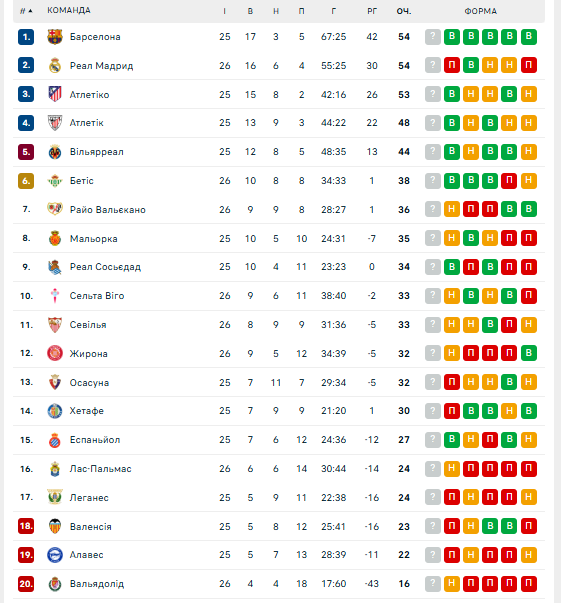
Task: Click the Сельта Віго crest icon
Action: 55,296
